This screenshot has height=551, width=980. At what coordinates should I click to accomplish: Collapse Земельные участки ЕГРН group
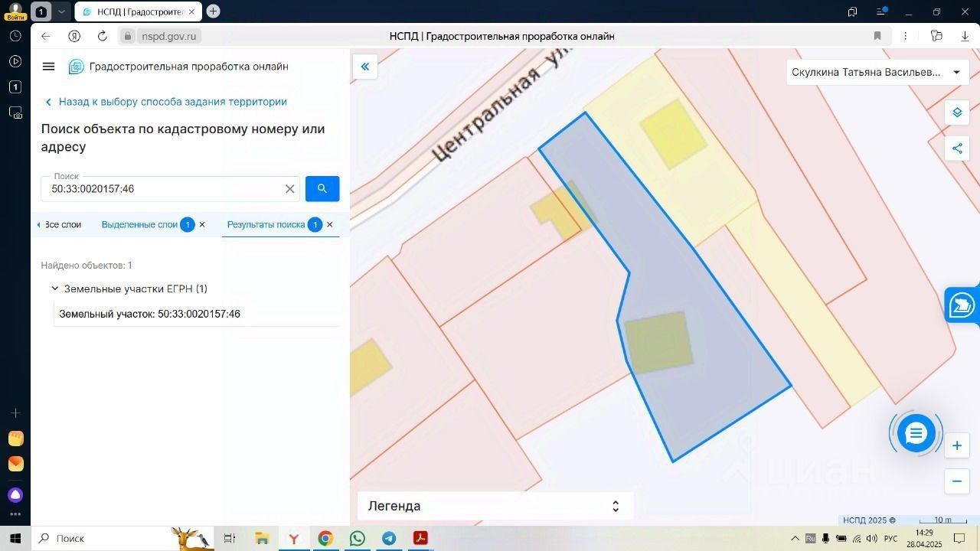pyautogui.click(x=55, y=289)
